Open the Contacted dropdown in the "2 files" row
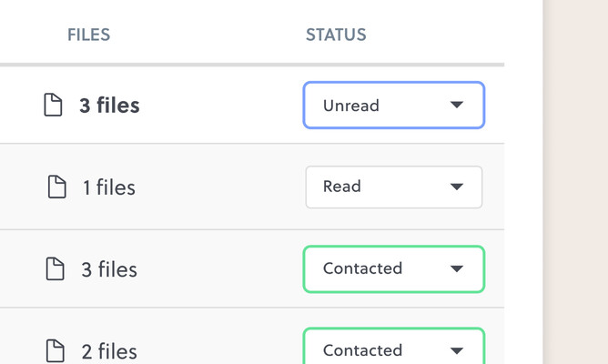608x364 pixels. pos(393,348)
